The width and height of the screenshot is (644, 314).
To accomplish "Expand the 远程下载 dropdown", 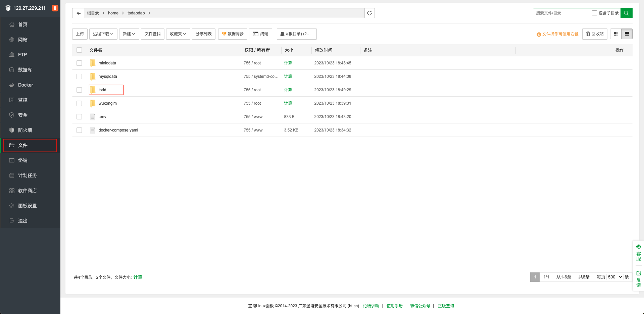I will [103, 34].
